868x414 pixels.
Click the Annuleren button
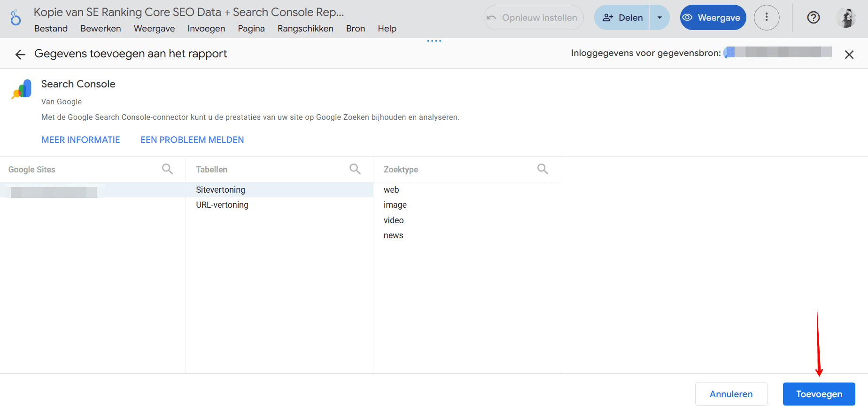731,394
